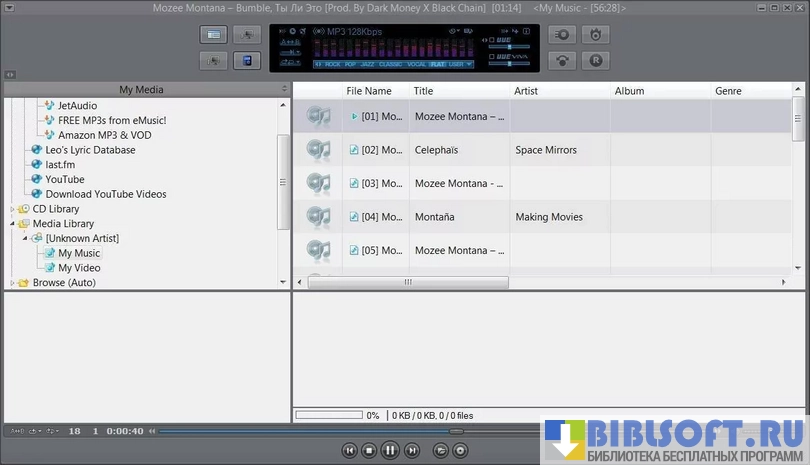Expand the CD Library tree node

tap(13, 209)
